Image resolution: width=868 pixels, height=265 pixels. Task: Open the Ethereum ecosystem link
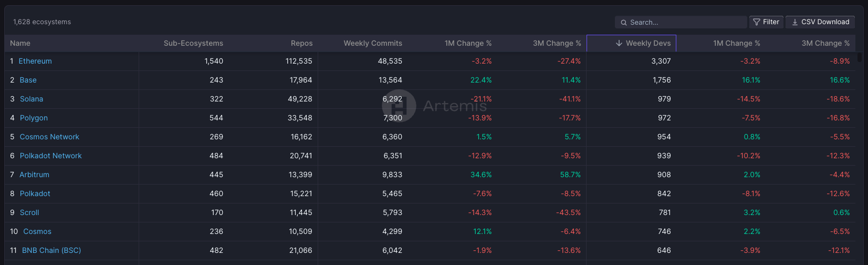35,61
